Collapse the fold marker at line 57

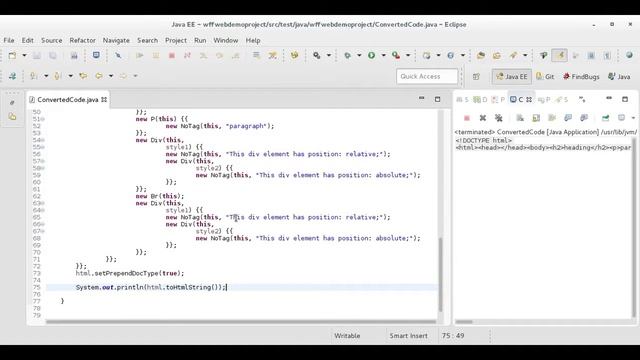pyautogui.click(x=43, y=161)
